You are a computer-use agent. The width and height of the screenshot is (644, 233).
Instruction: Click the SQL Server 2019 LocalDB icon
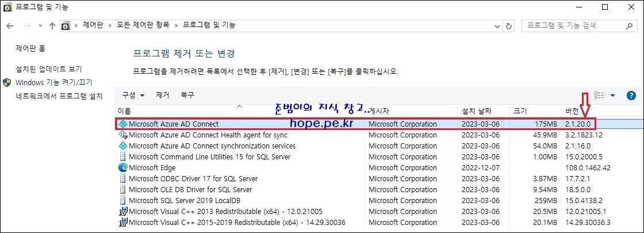pyautogui.click(x=123, y=201)
